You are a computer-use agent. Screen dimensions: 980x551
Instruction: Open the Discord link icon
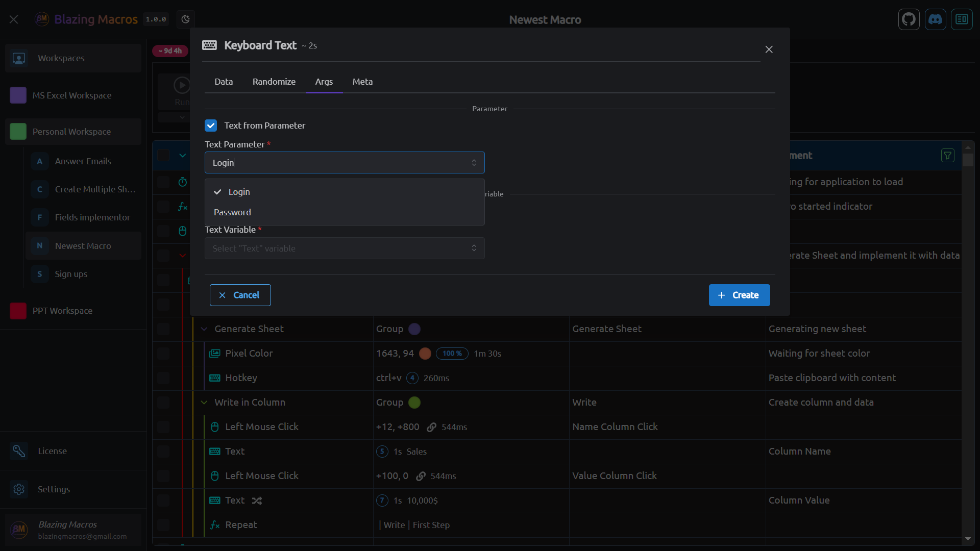click(x=935, y=19)
